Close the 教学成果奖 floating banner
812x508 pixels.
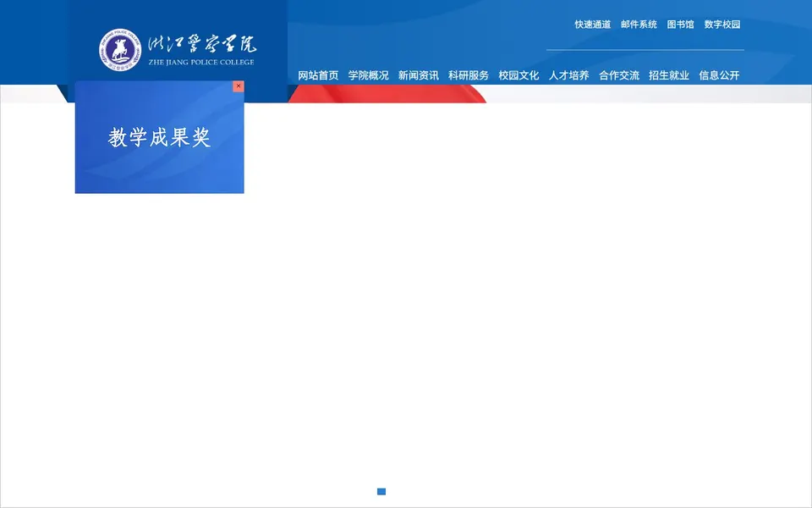click(239, 86)
